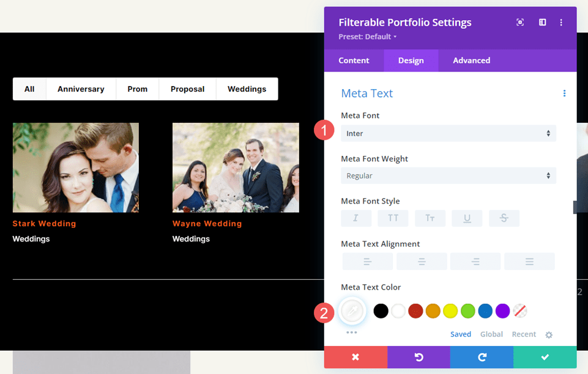Screen dimensions: 588x374
Task: Open the color manager gear icon
Action: coord(548,334)
